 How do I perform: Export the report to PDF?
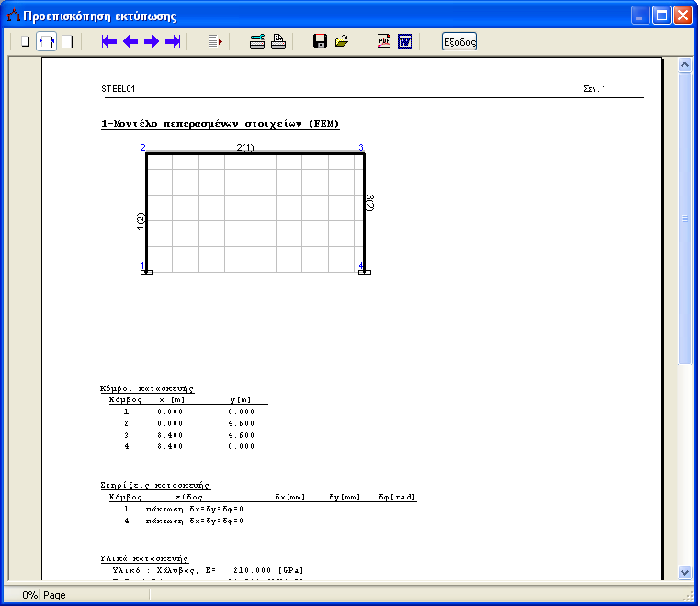[x=384, y=41]
